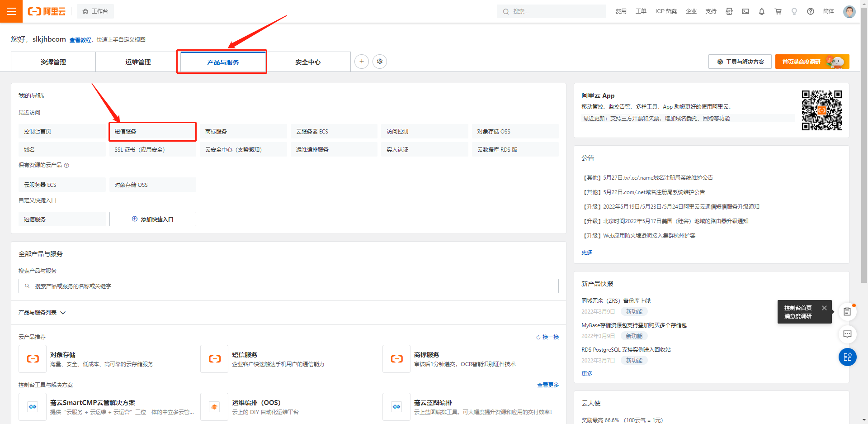Image resolution: width=868 pixels, height=424 pixels.
Task: Add a new view tab with plus icon
Action: pos(362,62)
